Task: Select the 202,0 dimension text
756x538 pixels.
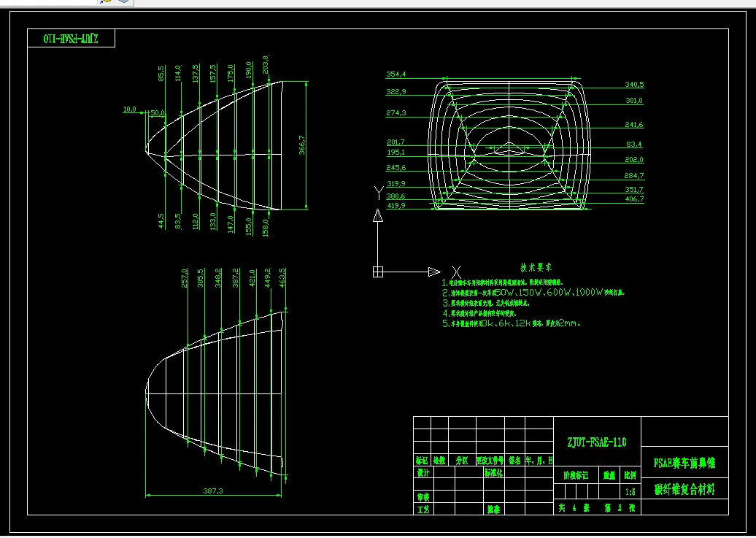Action: coord(634,159)
